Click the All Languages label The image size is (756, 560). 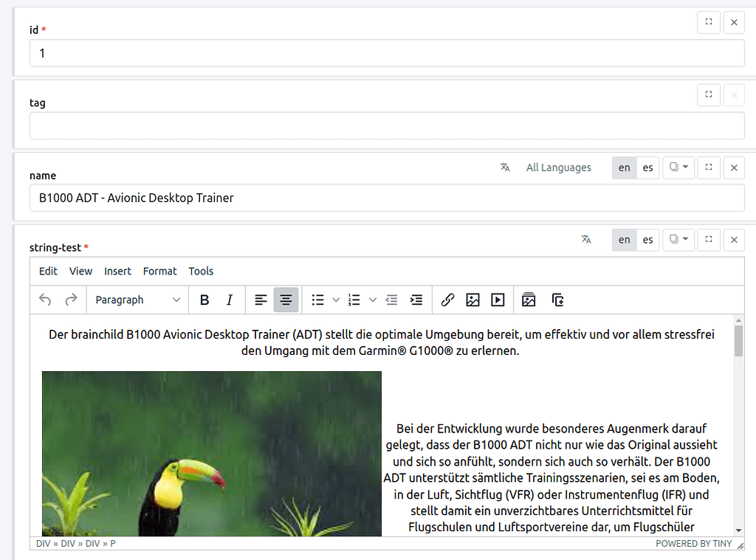558,167
